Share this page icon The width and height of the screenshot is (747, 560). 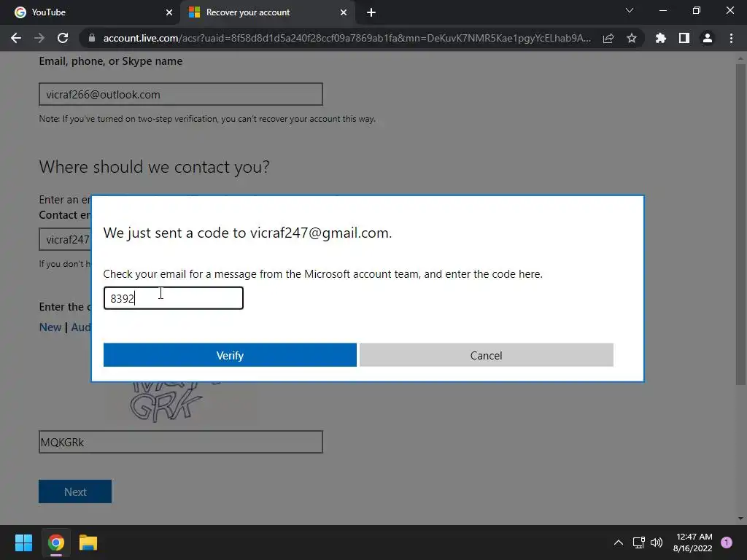(608, 38)
